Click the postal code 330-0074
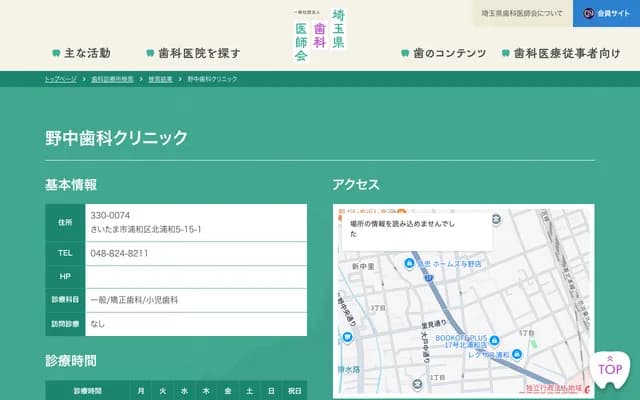640x400 pixels. (110, 215)
